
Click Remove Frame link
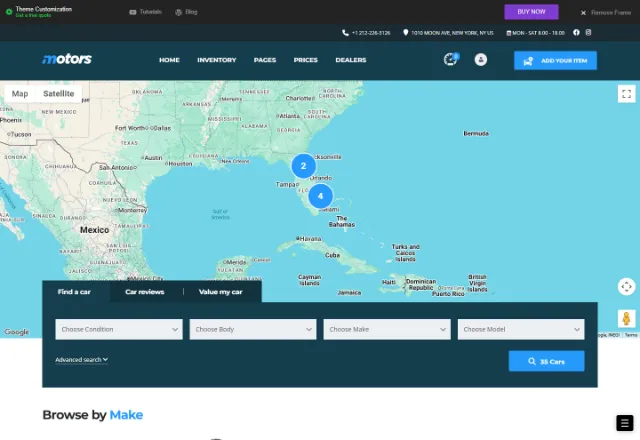click(x=611, y=13)
